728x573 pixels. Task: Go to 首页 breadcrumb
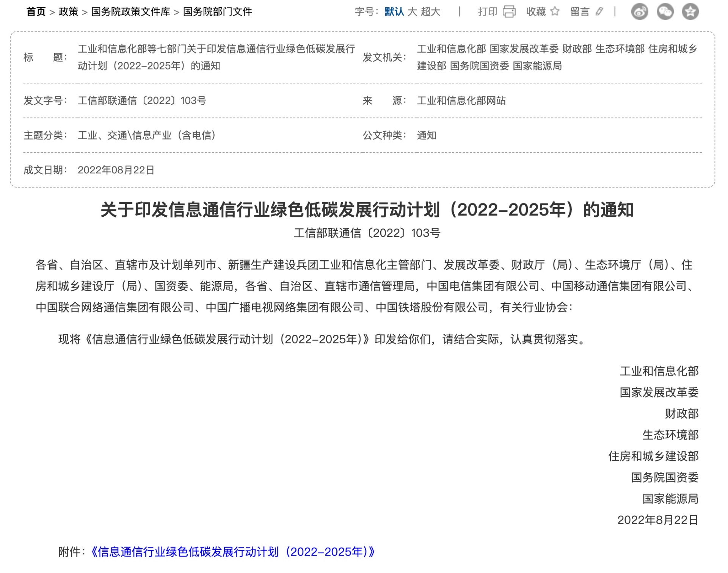point(36,12)
